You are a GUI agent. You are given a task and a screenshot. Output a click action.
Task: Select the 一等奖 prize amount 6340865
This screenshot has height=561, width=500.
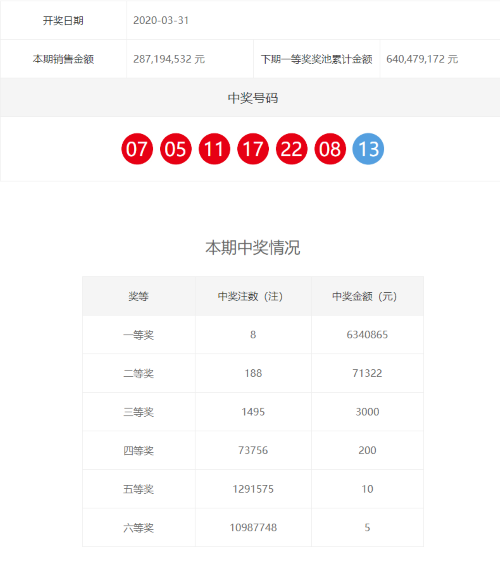coord(367,335)
